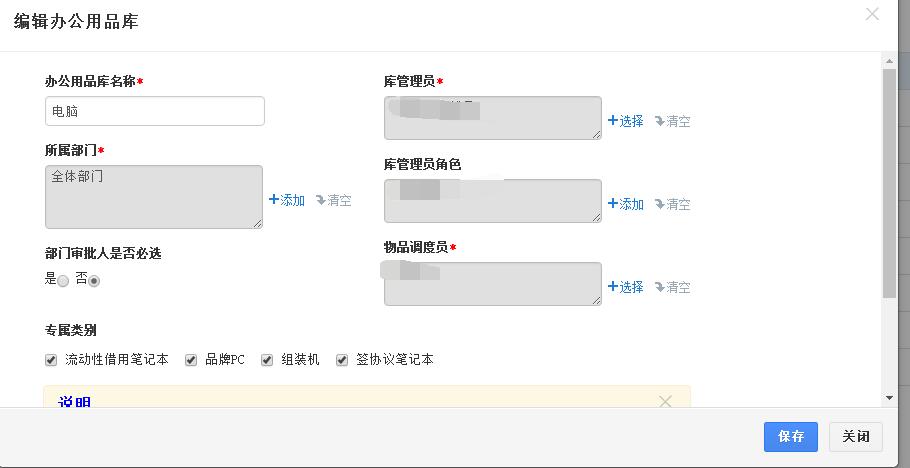Click the 办公用品库名称 input field
Image resolution: width=910 pixels, height=468 pixels.
pyautogui.click(x=155, y=111)
